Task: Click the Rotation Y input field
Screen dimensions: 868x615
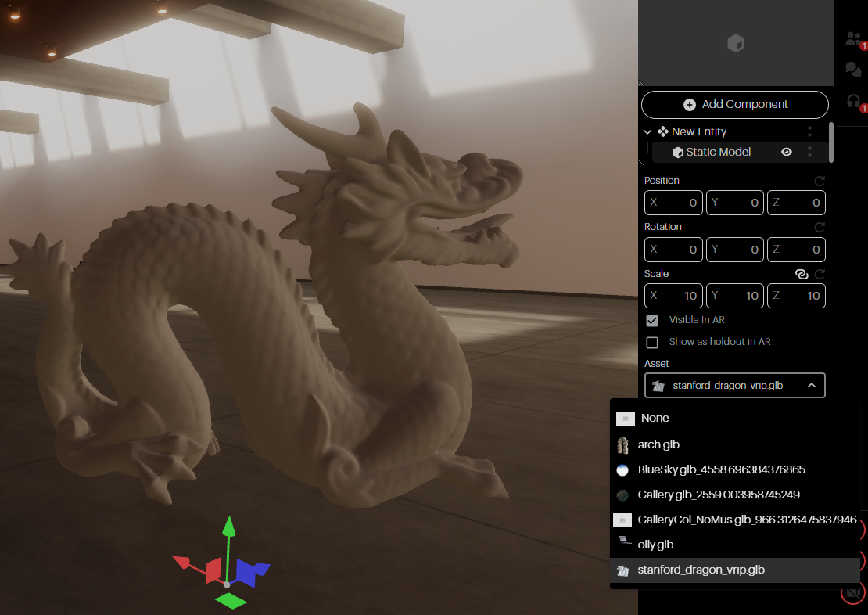Action: tap(734, 250)
